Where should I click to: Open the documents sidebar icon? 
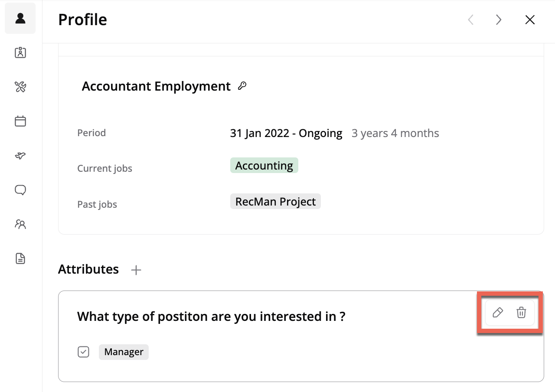[20, 259]
